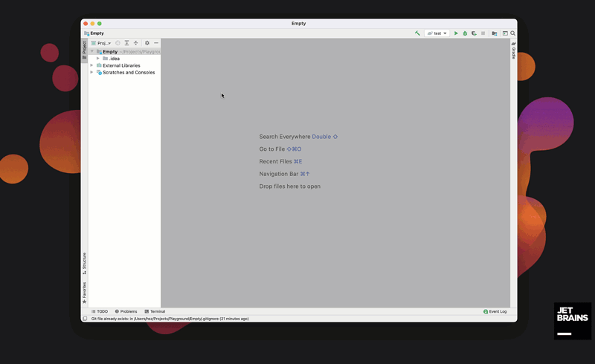The image size is (595, 364).
Task: Toggle tool window bars via status bar corner icon
Action: click(x=85, y=319)
